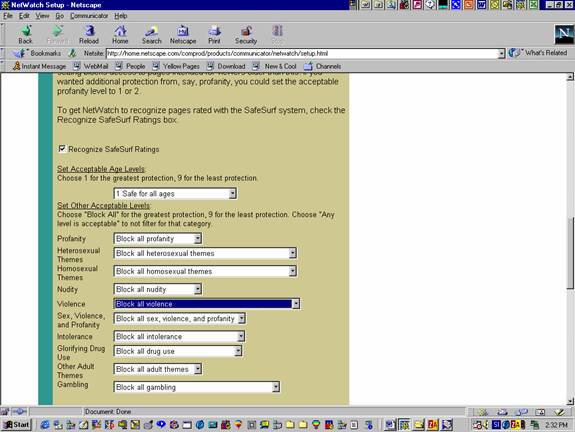This screenshot has height=432, width=575.
Task: Click the Netscape toolbar icon
Action: point(183,35)
